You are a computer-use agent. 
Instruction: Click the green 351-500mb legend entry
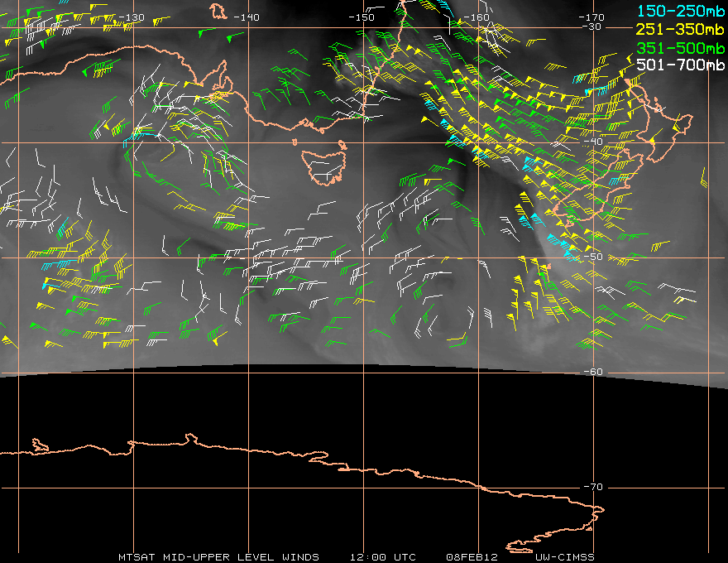(680, 46)
